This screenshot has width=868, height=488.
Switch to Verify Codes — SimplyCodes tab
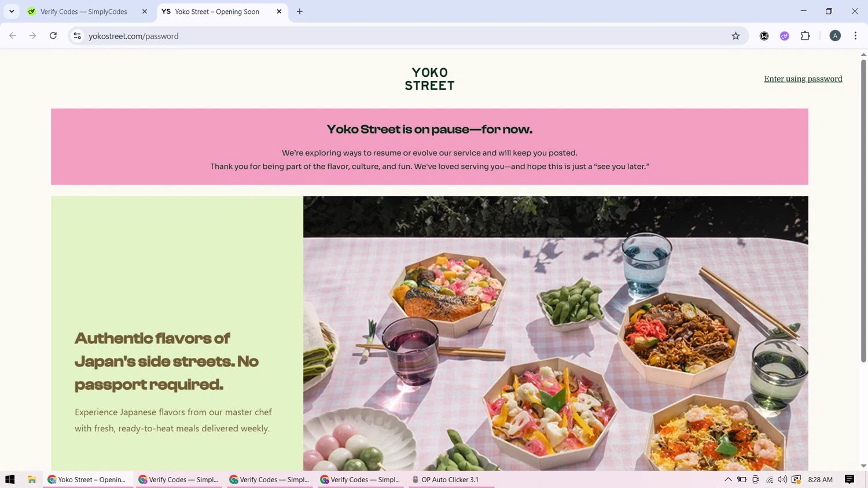83,12
